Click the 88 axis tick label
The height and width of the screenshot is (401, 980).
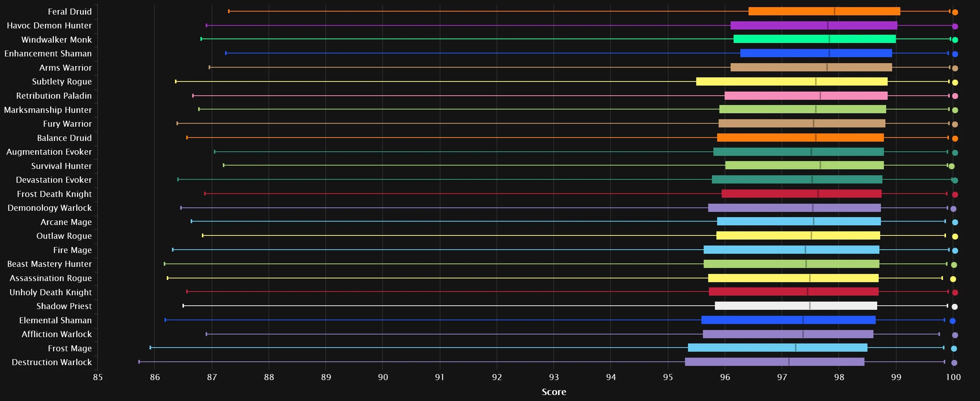[x=269, y=377]
